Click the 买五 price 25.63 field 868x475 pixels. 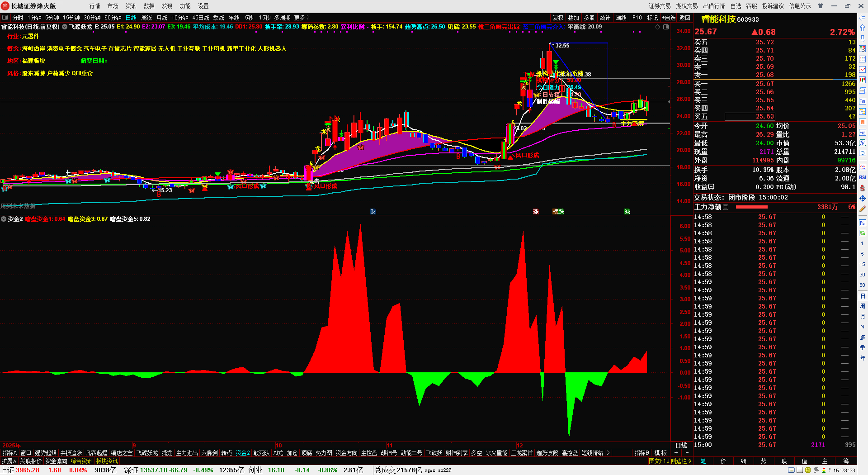tap(750, 117)
